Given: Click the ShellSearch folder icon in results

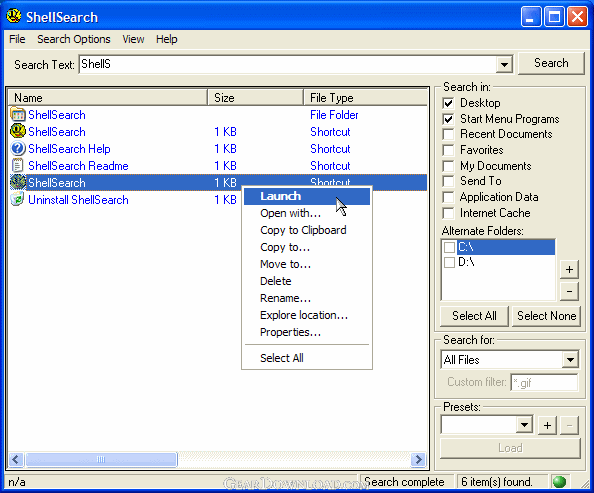Looking at the screenshot, I should pos(17,114).
